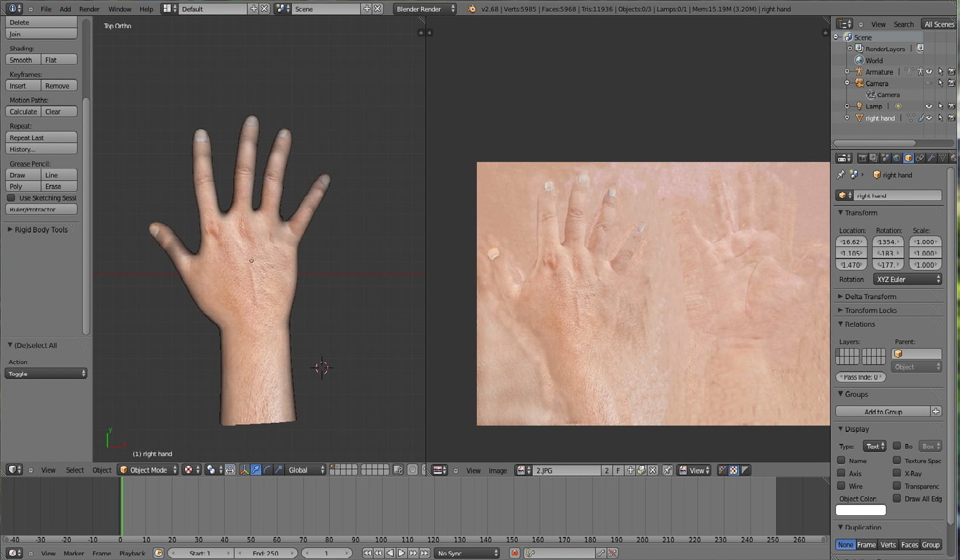960x560 pixels.
Task: Enable Use Sketching Sessions checkbox
Action: point(11,198)
